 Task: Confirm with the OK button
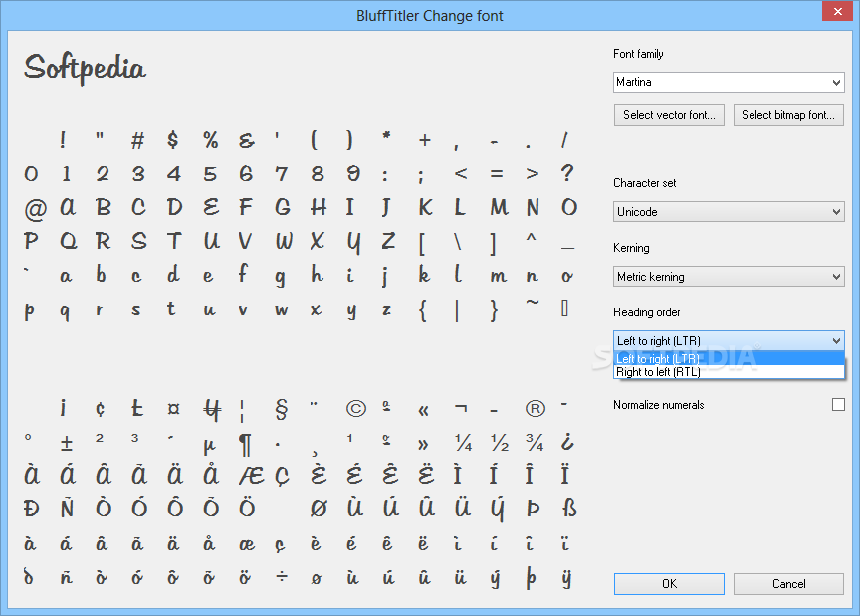pos(669,583)
